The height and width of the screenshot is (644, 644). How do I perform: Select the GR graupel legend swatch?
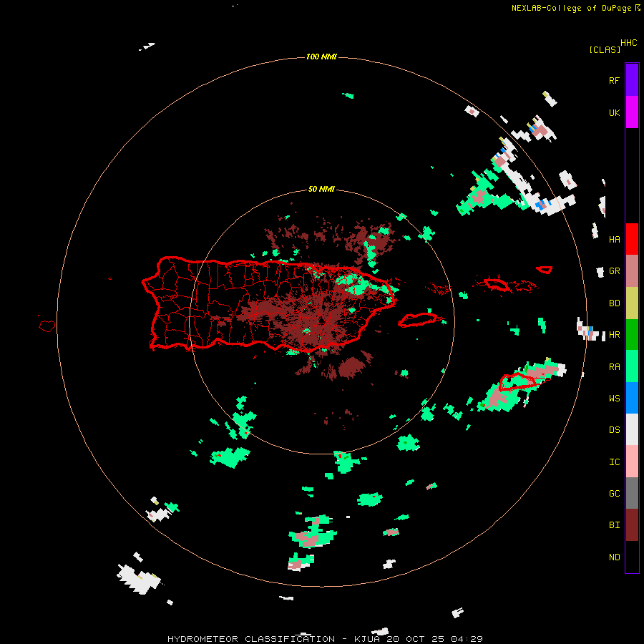[x=632, y=271]
